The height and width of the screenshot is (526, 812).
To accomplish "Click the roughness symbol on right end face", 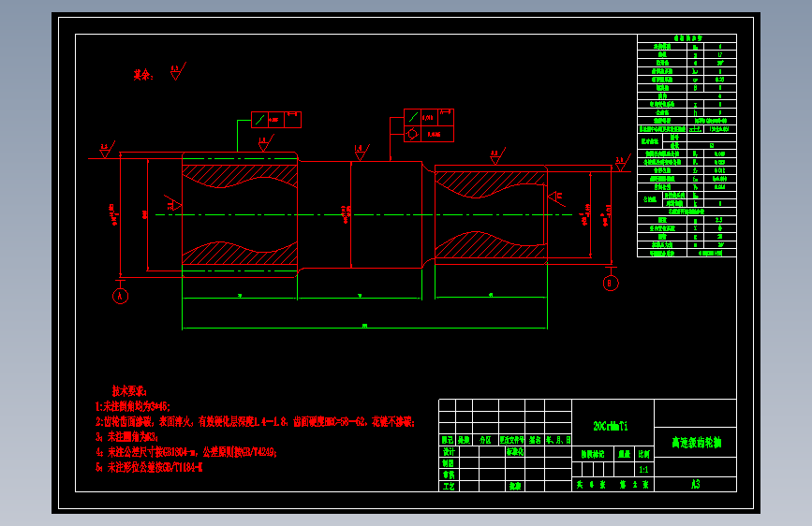I will click(556, 197).
